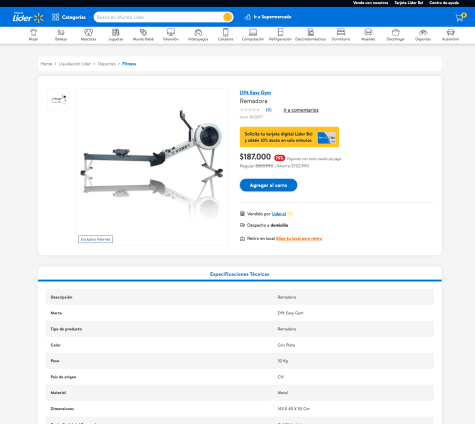The height and width of the screenshot is (424, 475).
Task: Click the $187.000 price text
Action: tap(255, 157)
